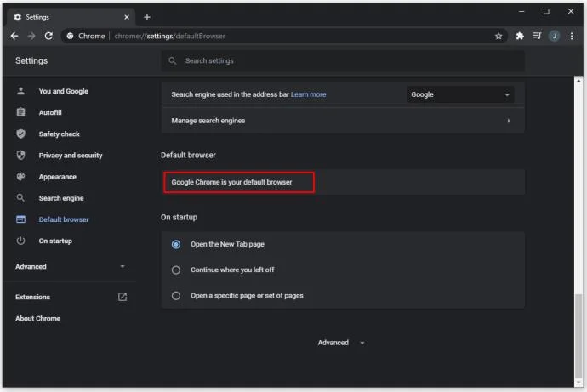Open Safety check section
587x392 pixels.
(x=60, y=134)
